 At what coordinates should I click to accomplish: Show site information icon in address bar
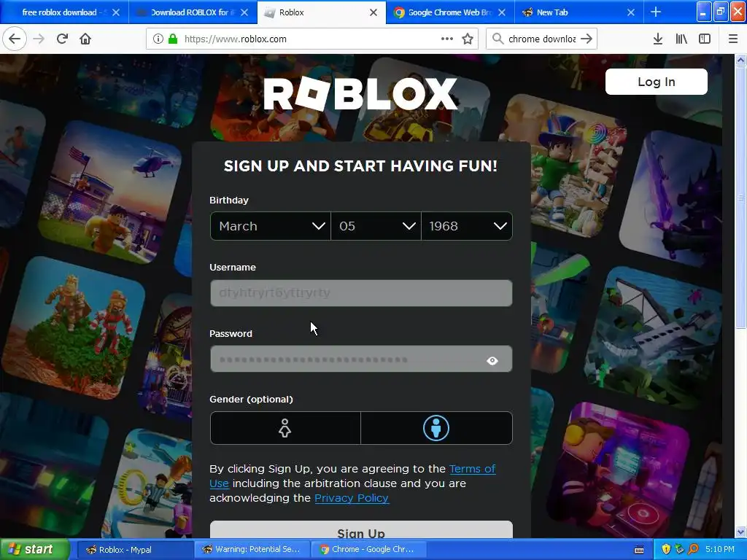(x=158, y=39)
